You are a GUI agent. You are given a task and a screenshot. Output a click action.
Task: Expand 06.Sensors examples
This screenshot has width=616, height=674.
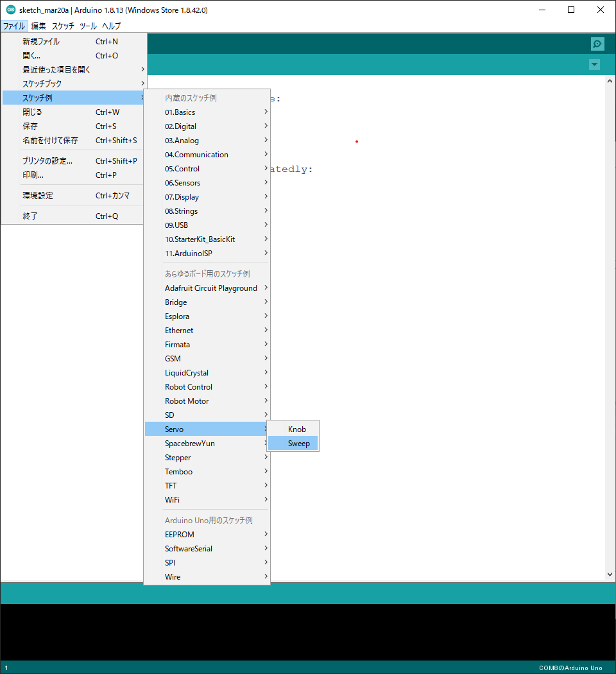[x=207, y=183]
